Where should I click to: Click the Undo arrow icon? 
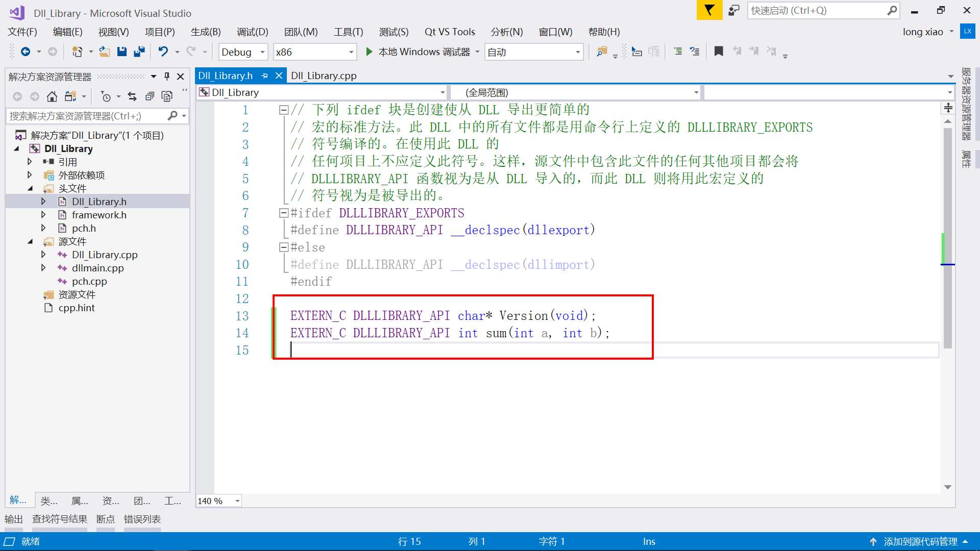tap(163, 52)
